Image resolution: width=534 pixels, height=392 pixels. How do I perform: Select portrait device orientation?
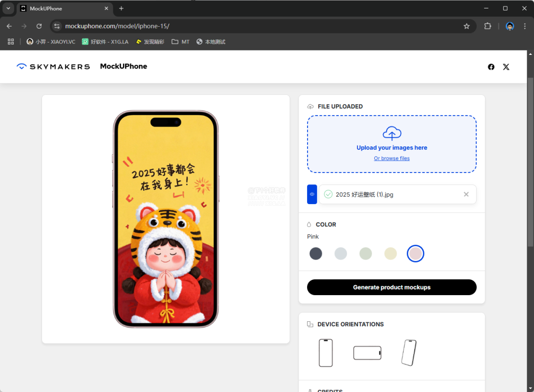coord(325,353)
